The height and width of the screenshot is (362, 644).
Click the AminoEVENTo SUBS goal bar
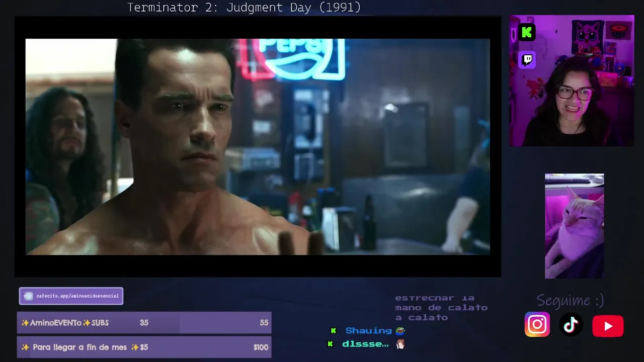pos(144,323)
